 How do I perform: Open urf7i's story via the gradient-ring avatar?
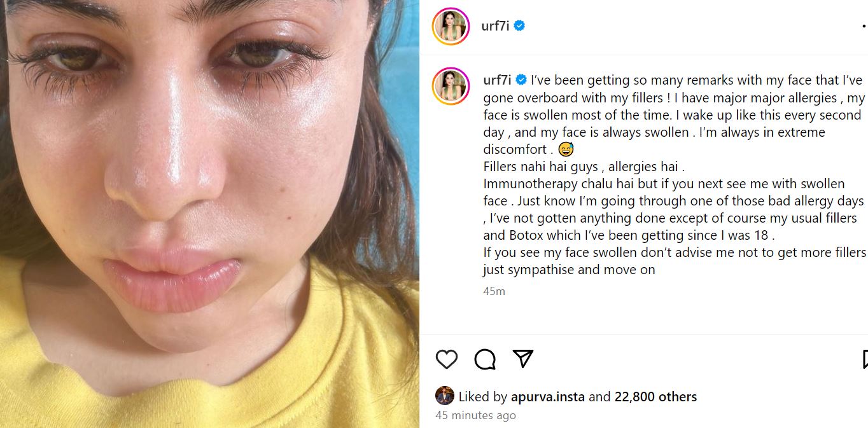pos(452,27)
